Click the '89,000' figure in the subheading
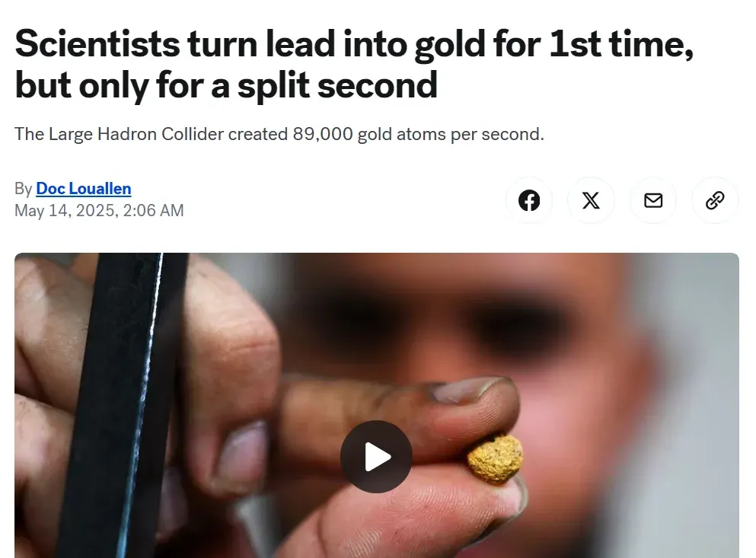The image size is (756, 558). click(323, 134)
